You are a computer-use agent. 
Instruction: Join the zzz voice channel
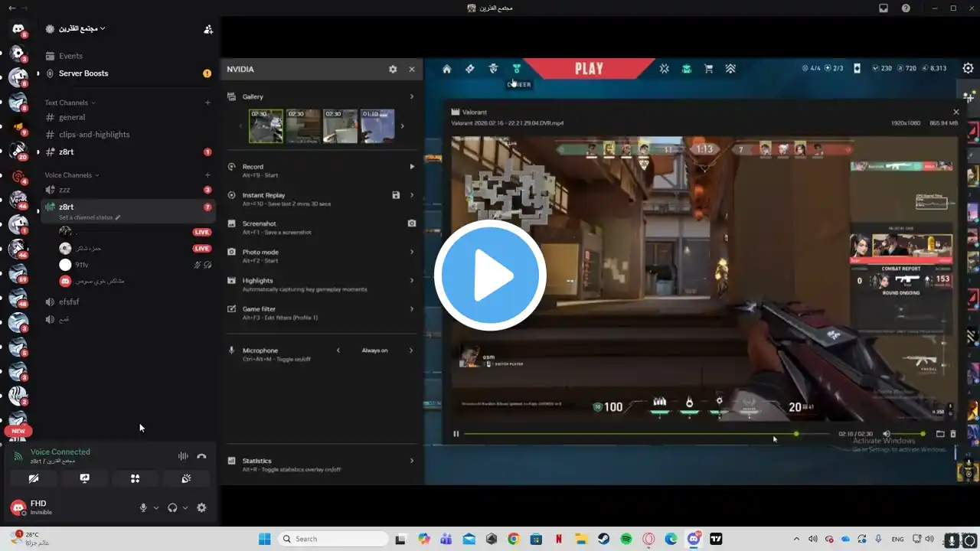[x=127, y=190]
